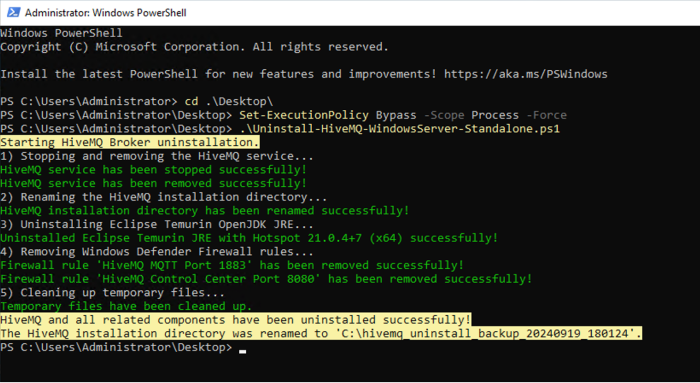This screenshot has height=383, width=700.
Task: Click the 'Windows PowerShell' header line
Action: point(61,33)
